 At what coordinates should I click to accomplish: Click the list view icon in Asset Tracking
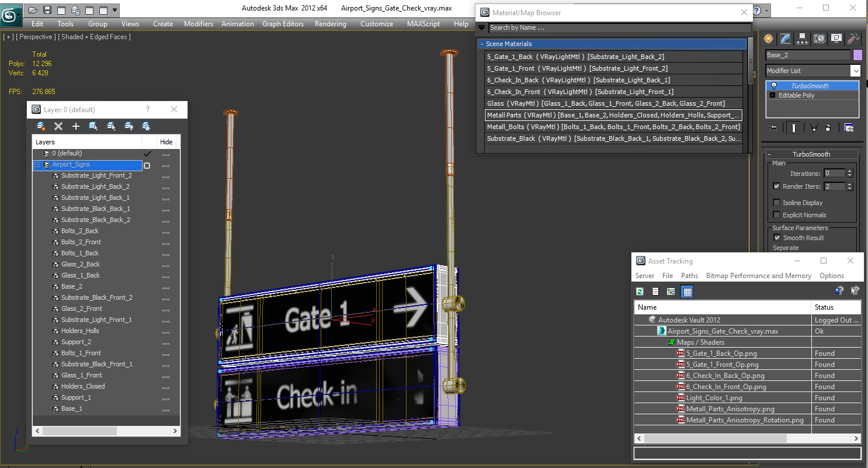tap(655, 292)
